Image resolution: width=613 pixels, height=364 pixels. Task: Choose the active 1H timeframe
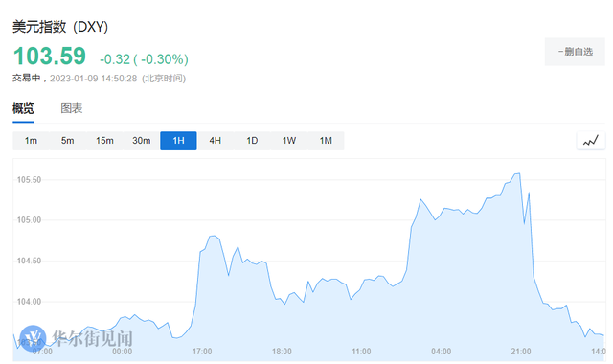click(x=178, y=141)
